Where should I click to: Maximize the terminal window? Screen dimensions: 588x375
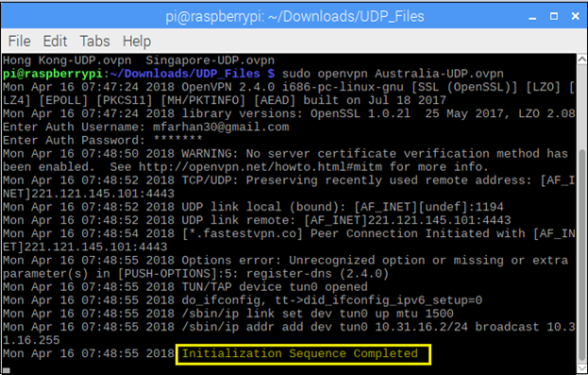(554, 16)
